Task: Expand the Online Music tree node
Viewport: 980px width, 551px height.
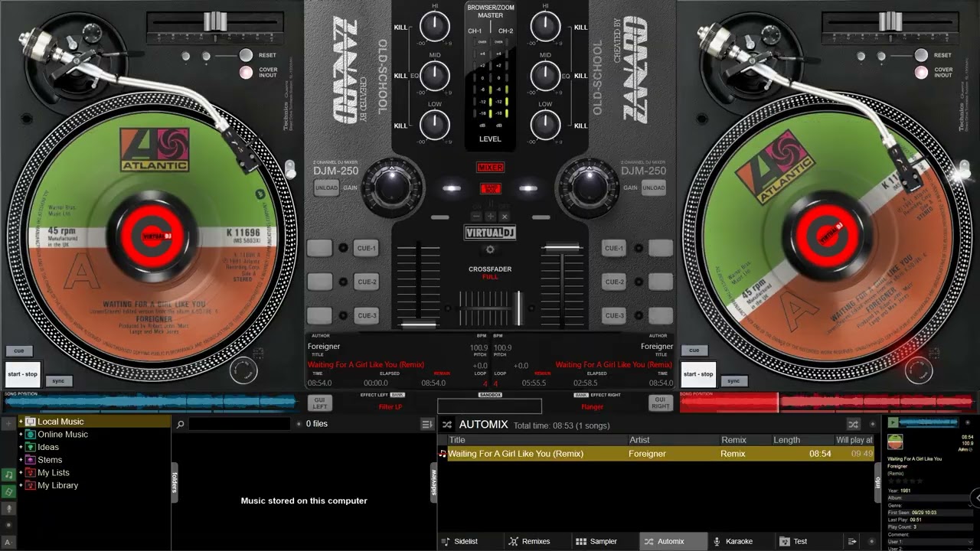Action: pyautogui.click(x=21, y=435)
